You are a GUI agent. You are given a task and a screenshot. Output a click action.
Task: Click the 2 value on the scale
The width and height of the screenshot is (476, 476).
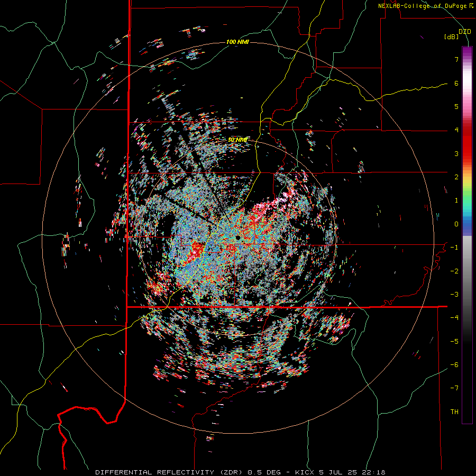[x=456, y=177]
